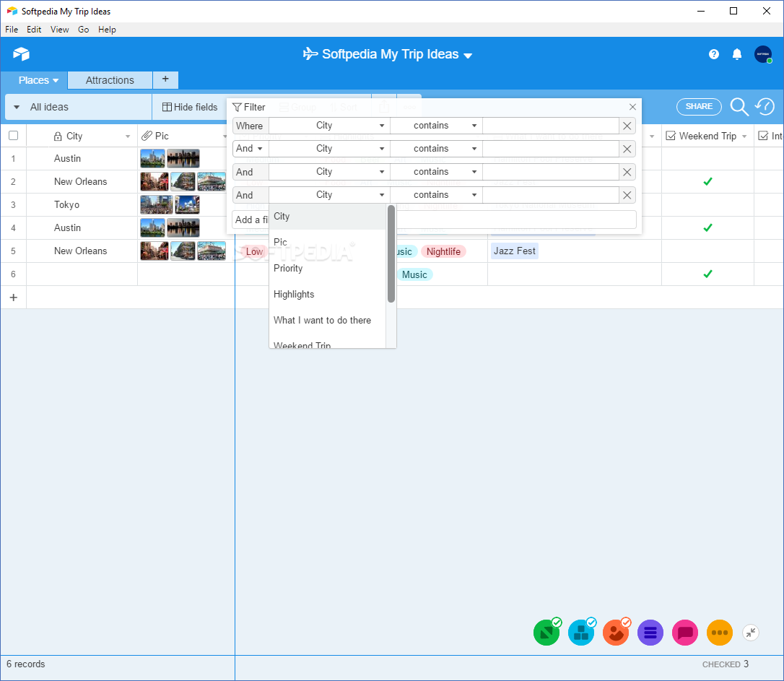Click the Nightlife tag in row 5

tap(443, 251)
